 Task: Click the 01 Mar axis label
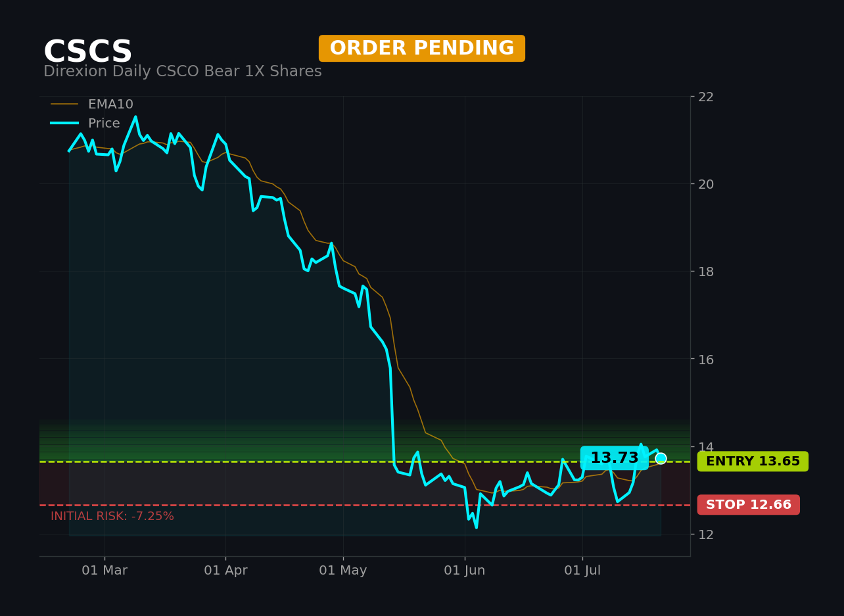click(x=105, y=571)
